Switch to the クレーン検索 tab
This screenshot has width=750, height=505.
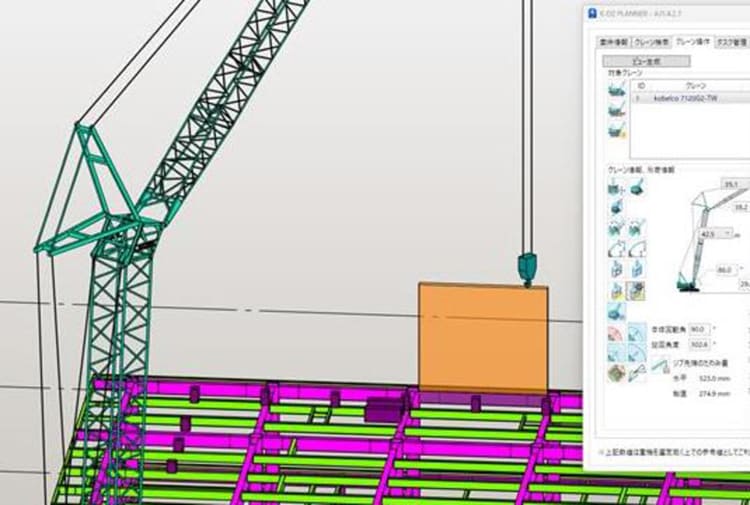(651, 42)
